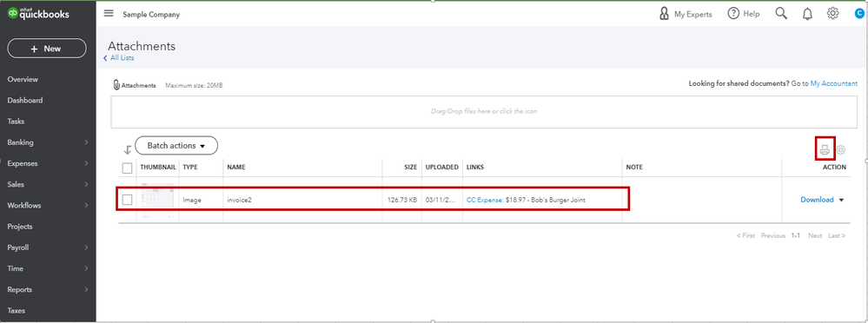This screenshot has width=868, height=323.
Task: Open the invoice2 thumbnail preview
Action: coord(156,201)
